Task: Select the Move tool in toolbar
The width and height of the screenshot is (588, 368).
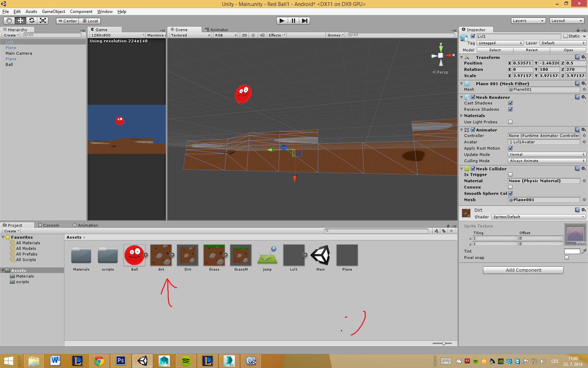Action: (20, 21)
